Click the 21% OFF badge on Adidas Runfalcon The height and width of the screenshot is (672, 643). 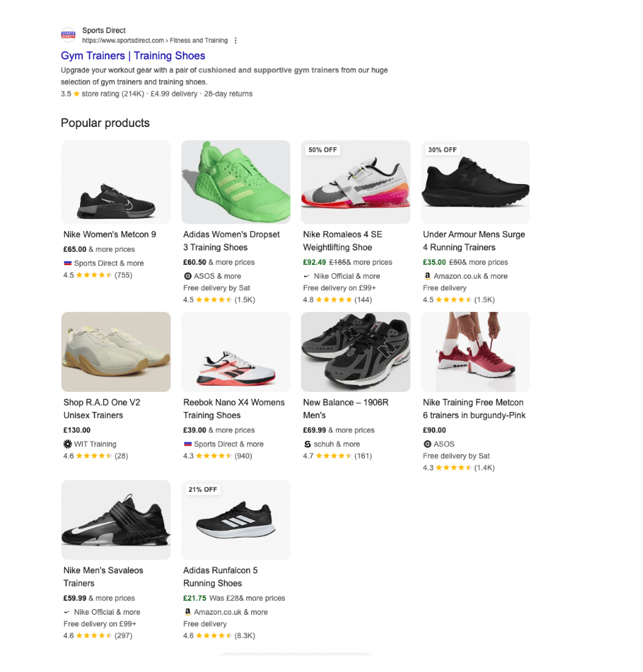pyautogui.click(x=203, y=489)
